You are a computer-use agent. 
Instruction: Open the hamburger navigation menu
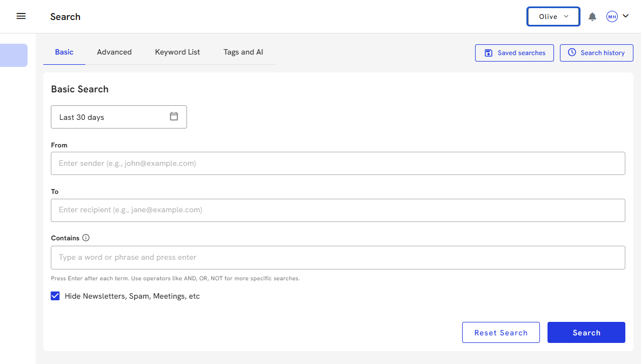click(x=21, y=16)
